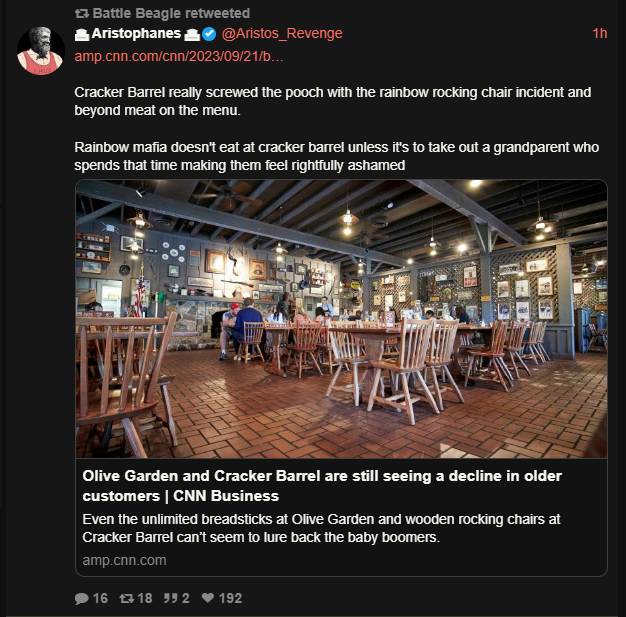Viewport: 626px width, 617px height.
Task: Open the Cracker Barrel interior photo
Action: [341, 319]
